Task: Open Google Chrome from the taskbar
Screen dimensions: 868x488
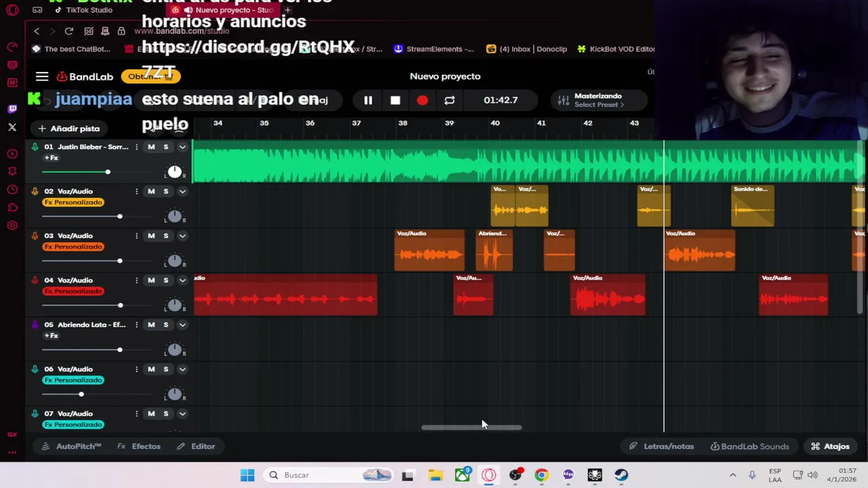Action: coord(541,475)
